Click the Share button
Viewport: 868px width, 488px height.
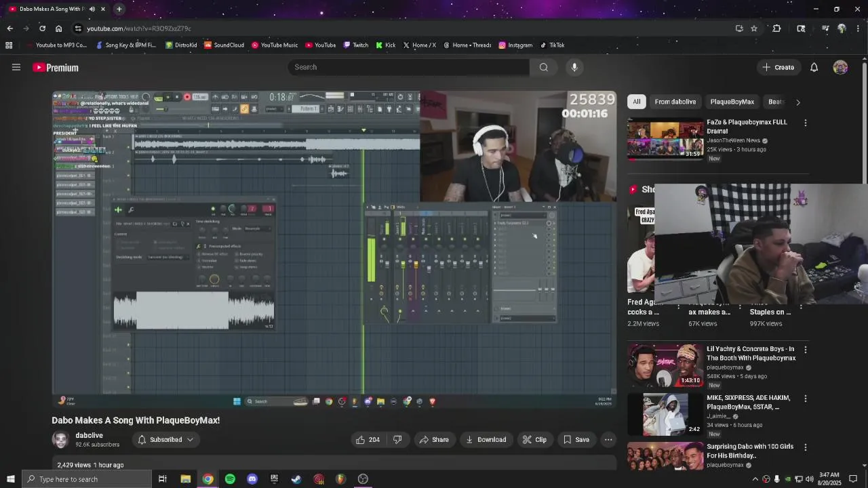point(434,440)
